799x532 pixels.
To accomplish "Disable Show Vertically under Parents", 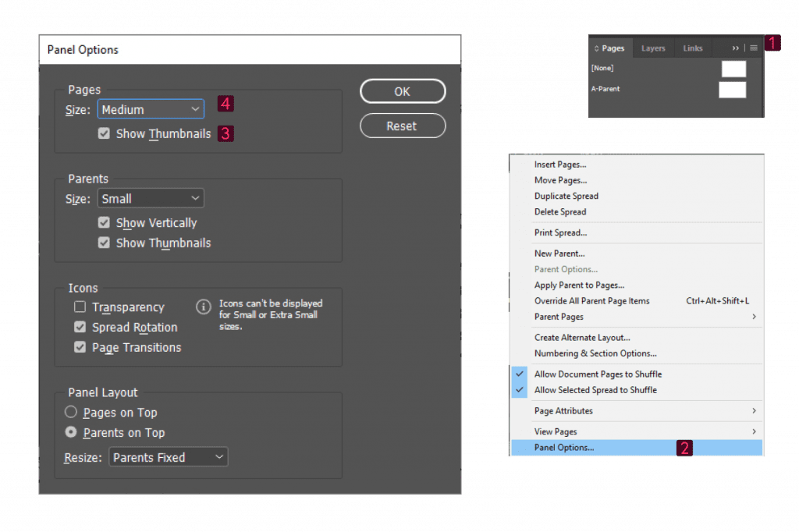I will pyautogui.click(x=104, y=222).
